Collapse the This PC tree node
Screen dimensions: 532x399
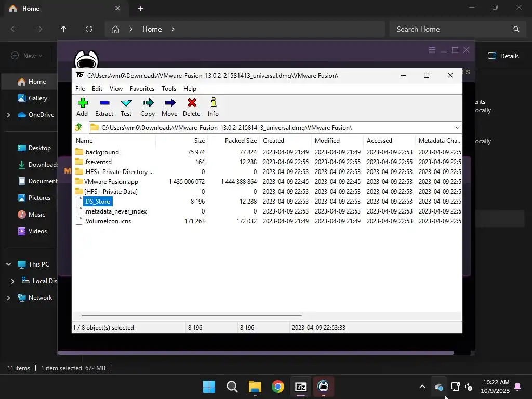tap(8, 264)
